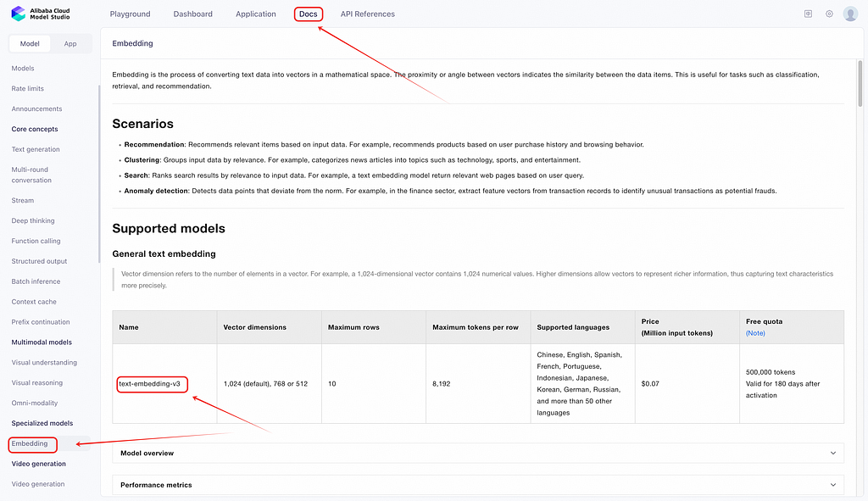The image size is (868, 501).
Task: Open Rate limits in the sidebar
Action: tap(28, 88)
